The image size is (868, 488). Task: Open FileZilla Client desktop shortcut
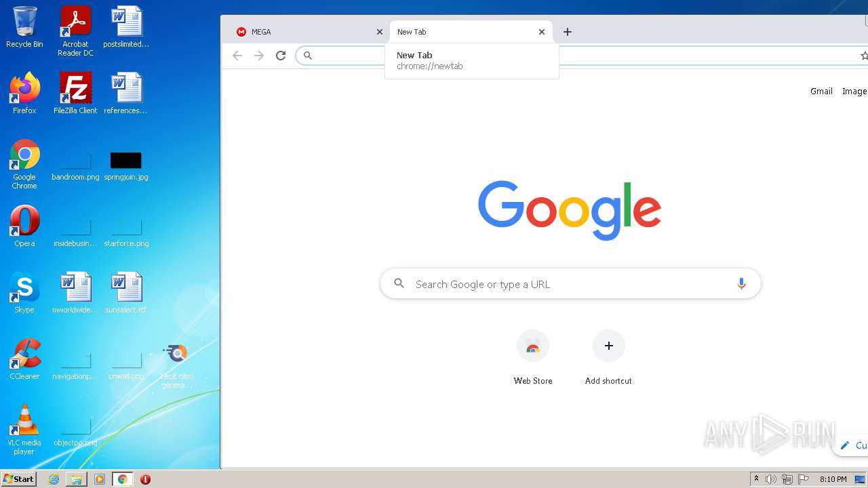pos(75,94)
